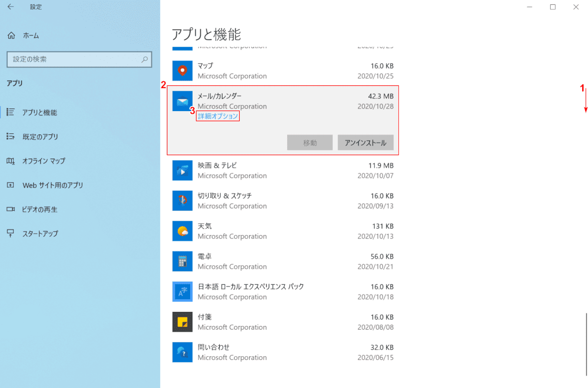Image resolution: width=588 pixels, height=388 pixels.
Task: Click the Sticky Notes app icon
Action: pyautogui.click(x=182, y=322)
